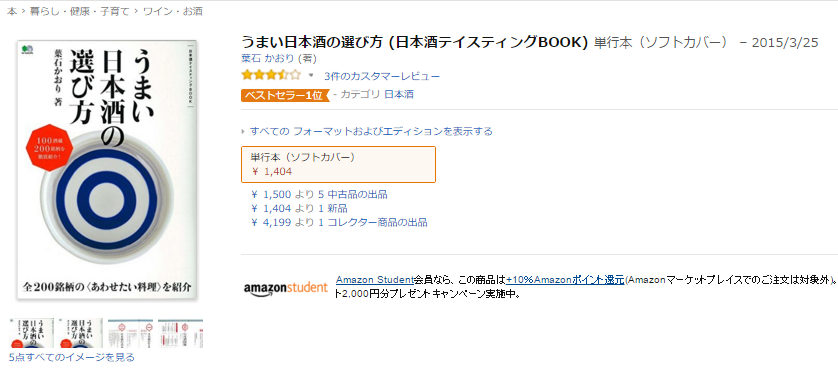Open the star rating dropdown arrow

(x=311, y=75)
